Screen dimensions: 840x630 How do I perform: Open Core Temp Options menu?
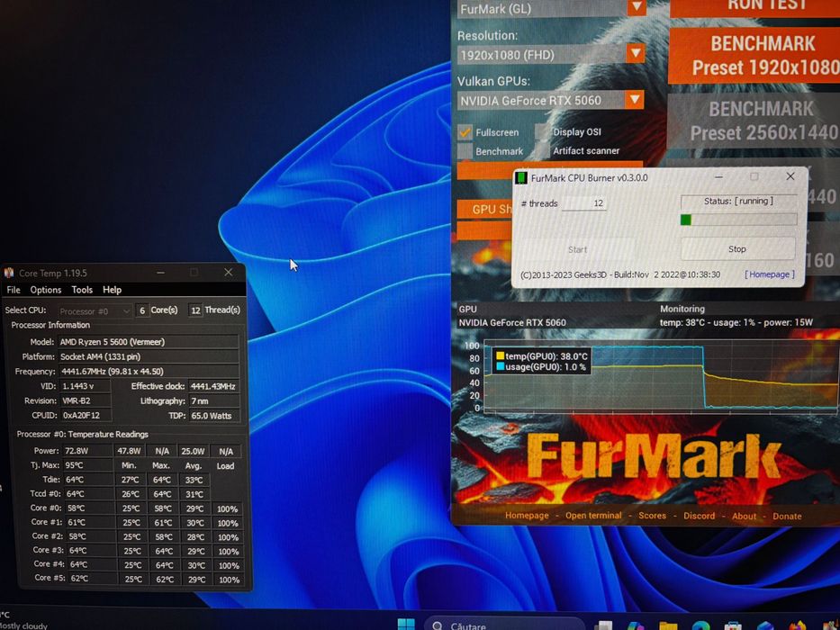coord(46,290)
